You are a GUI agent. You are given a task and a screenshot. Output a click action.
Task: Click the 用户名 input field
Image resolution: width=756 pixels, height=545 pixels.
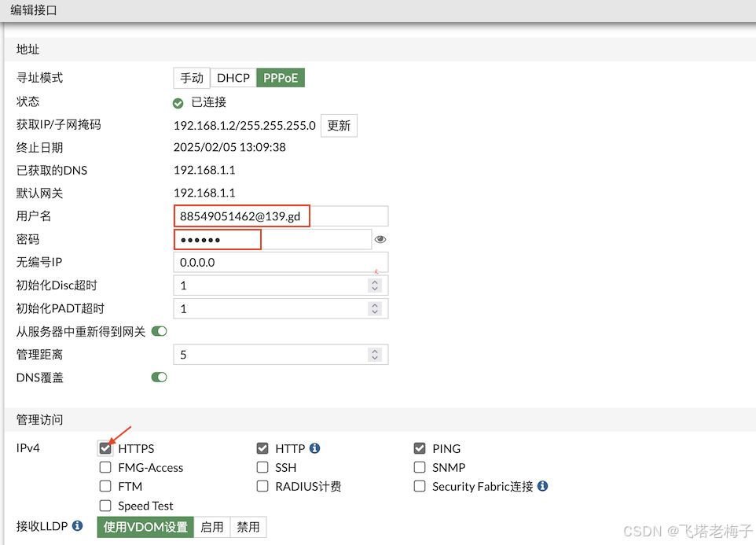point(281,216)
